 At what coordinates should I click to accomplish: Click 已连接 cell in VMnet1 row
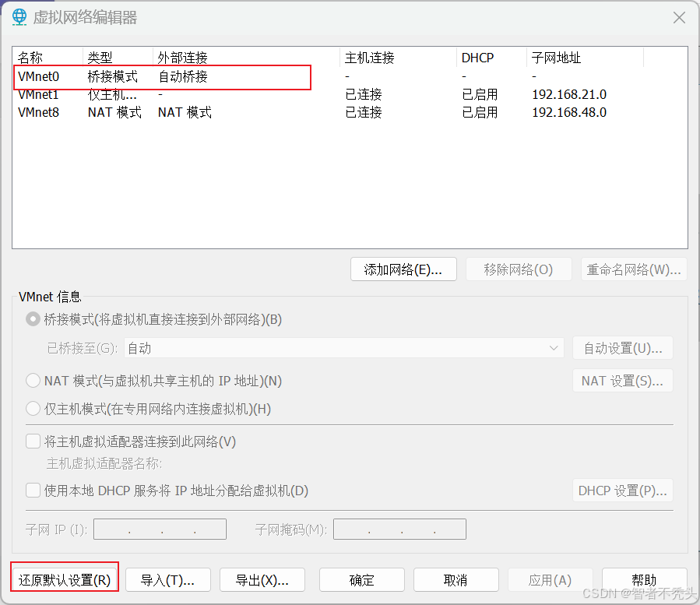coord(364,94)
